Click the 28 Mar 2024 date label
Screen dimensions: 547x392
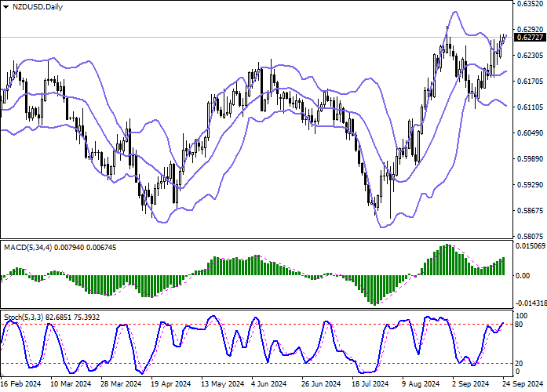tap(121, 384)
